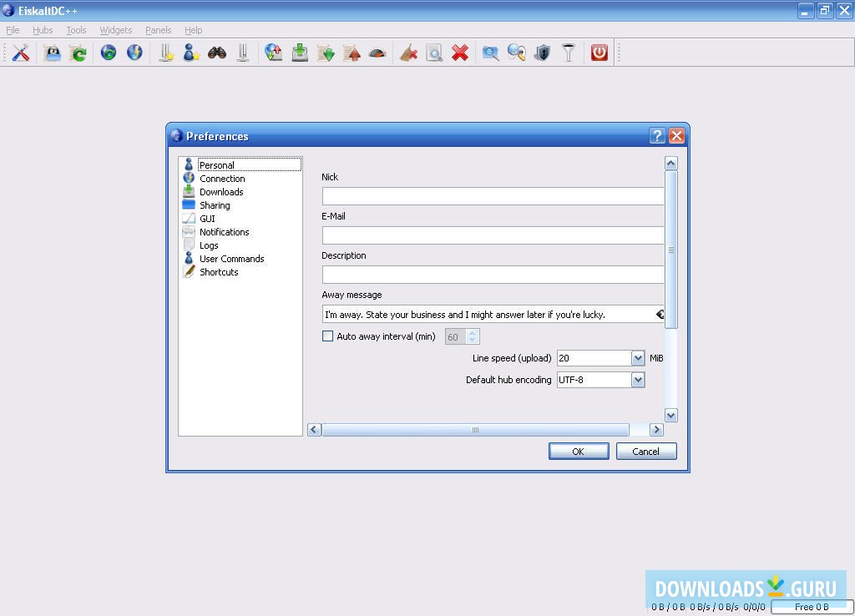Click the speedometer speed limit icon
Screen dimensions: 855x616
tap(377, 53)
